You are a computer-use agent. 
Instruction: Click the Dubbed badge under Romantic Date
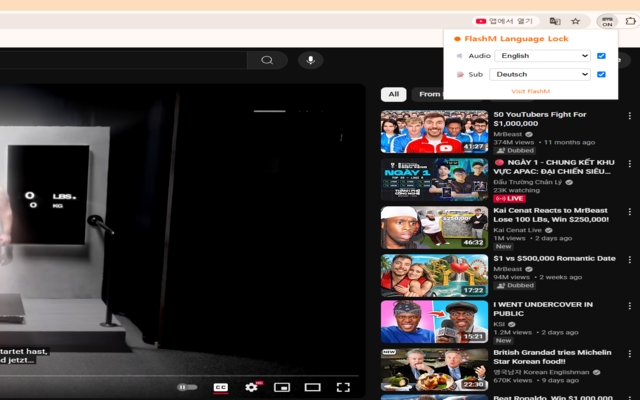pos(515,285)
